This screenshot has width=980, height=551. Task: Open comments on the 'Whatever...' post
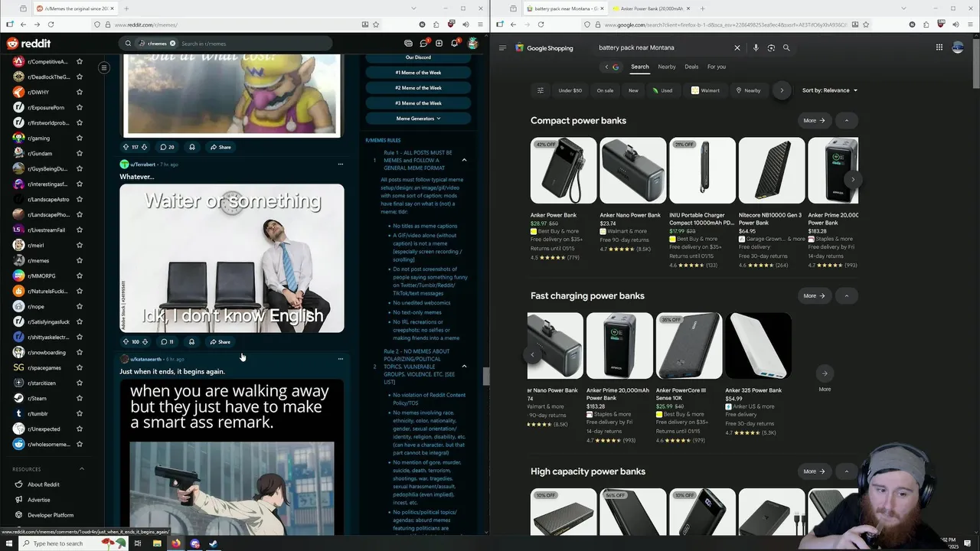point(167,342)
